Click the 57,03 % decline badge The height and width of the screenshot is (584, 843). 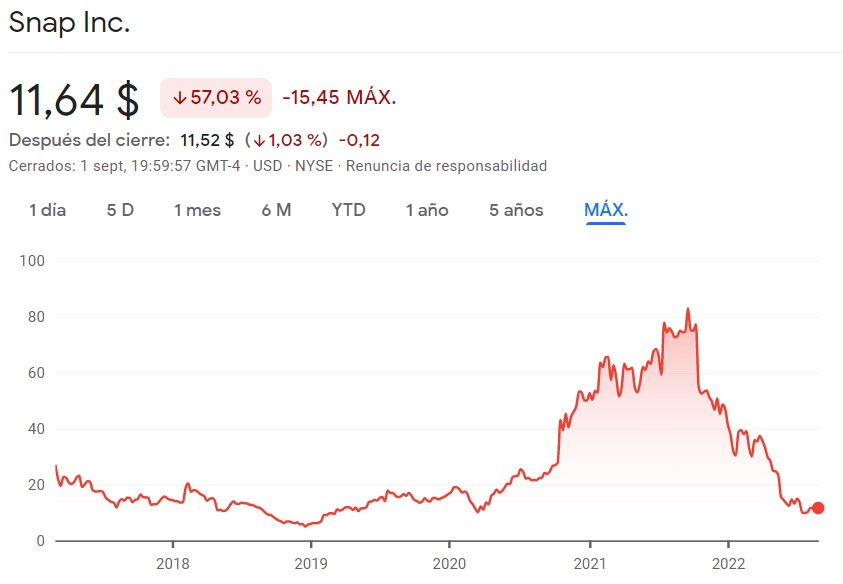tap(216, 97)
